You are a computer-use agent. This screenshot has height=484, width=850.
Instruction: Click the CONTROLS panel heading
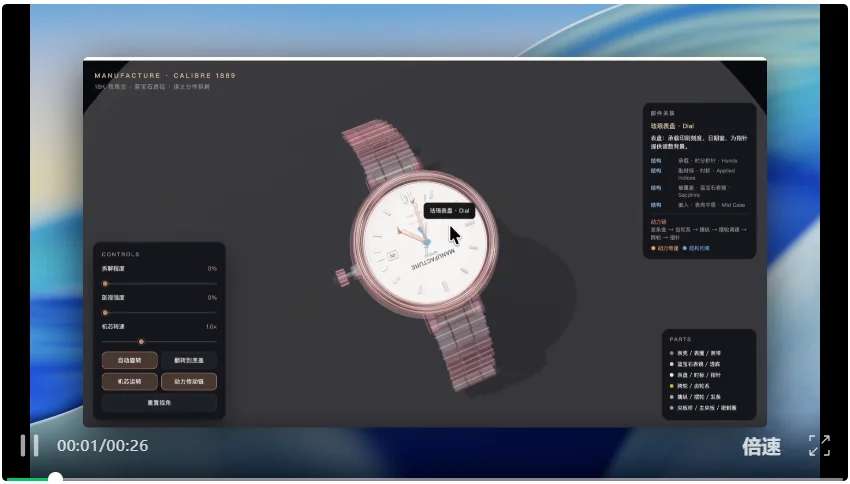click(120, 254)
